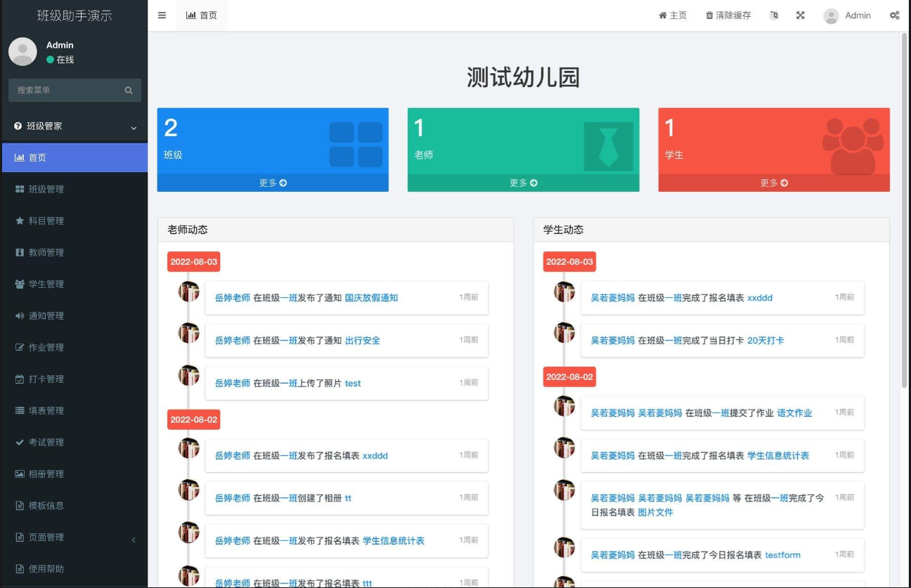
Task: Click the 作业管理 edit icon
Action: 19,347
